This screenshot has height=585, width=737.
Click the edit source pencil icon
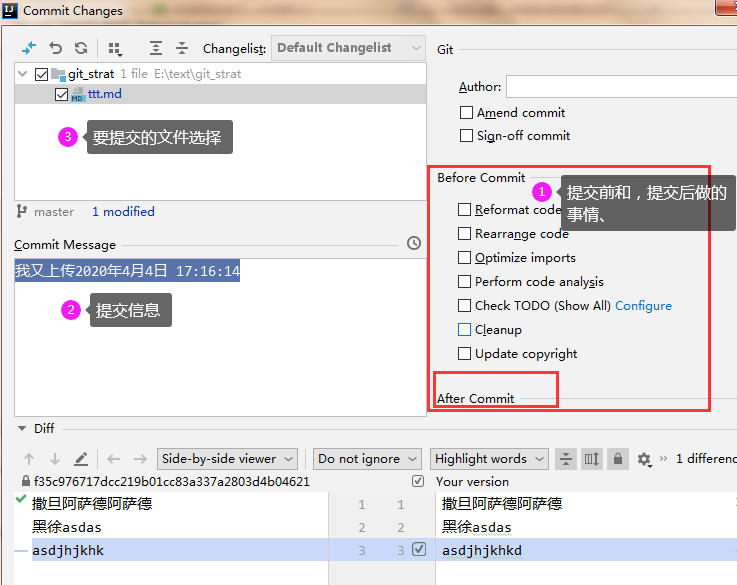[x=81, y=459]
